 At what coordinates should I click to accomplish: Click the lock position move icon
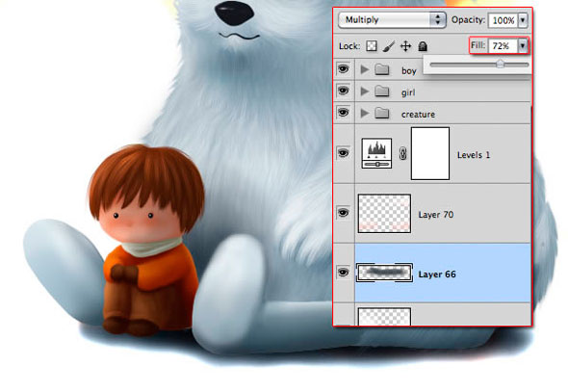(x=405, y=46)
